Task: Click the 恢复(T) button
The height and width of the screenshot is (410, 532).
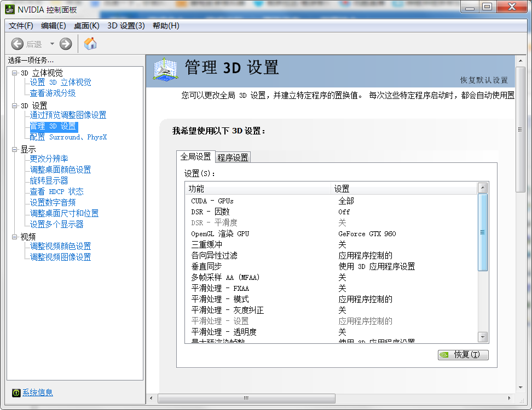Action: (463, 355)
